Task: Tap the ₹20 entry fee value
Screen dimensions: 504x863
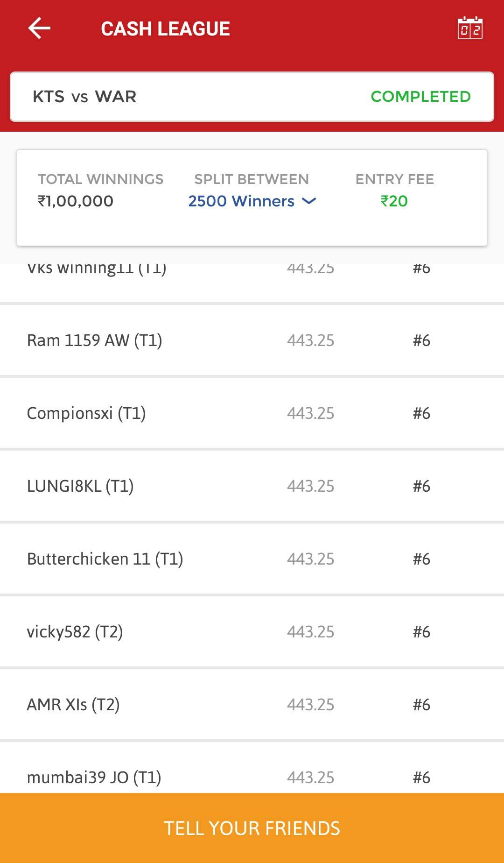Action: [394, 201]
